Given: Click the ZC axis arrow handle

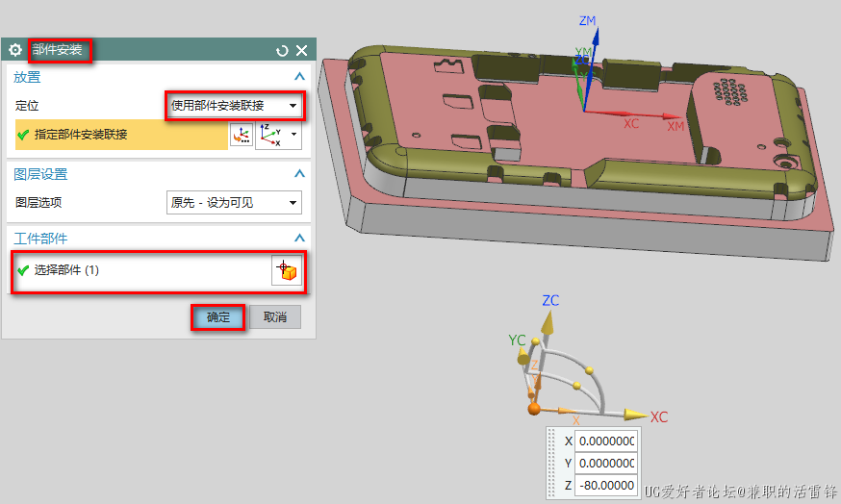Looking at the screenshot, I should coord(547,322).
